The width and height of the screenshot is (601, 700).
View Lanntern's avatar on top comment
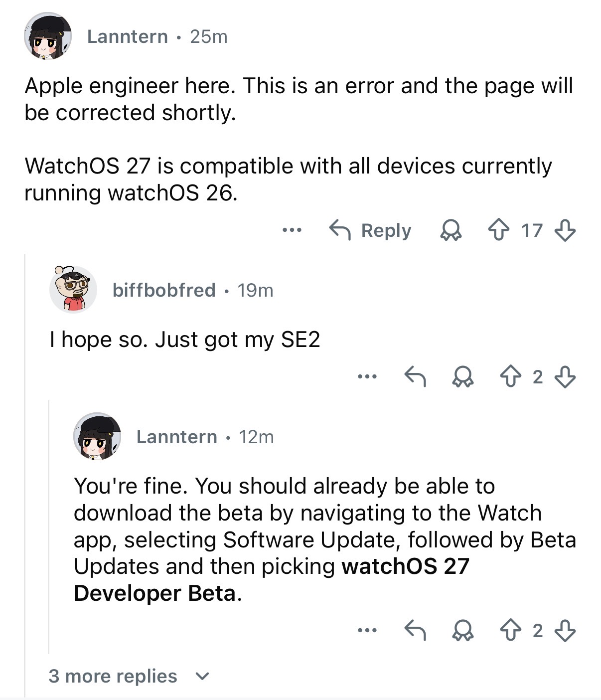48,36
